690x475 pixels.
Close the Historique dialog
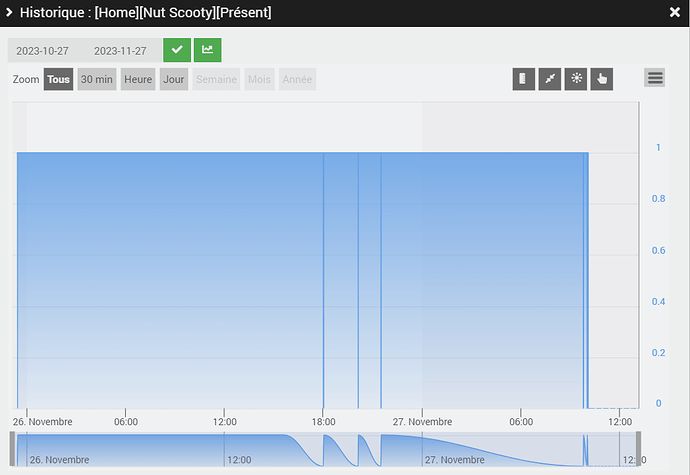point(675,12)
